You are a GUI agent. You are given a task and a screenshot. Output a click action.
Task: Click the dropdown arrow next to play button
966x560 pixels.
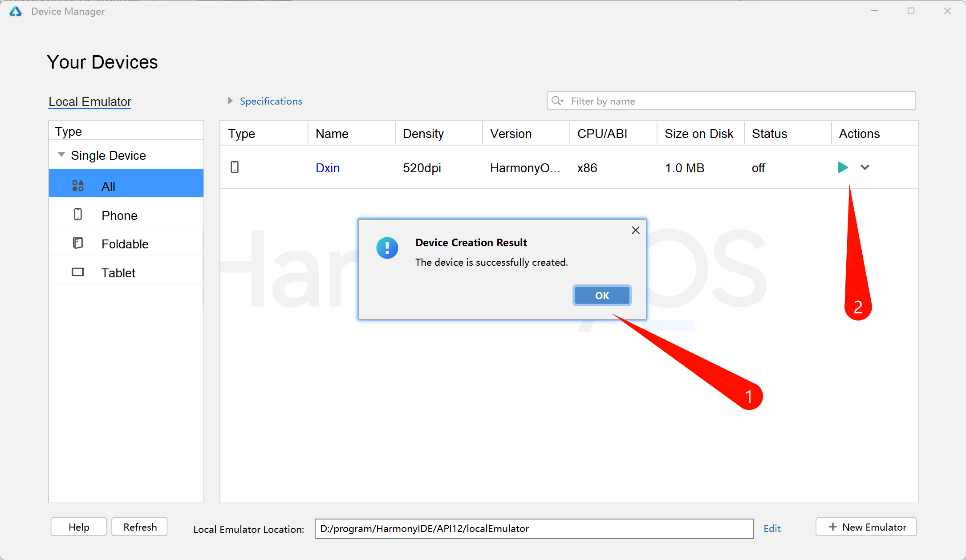[865, 167]
